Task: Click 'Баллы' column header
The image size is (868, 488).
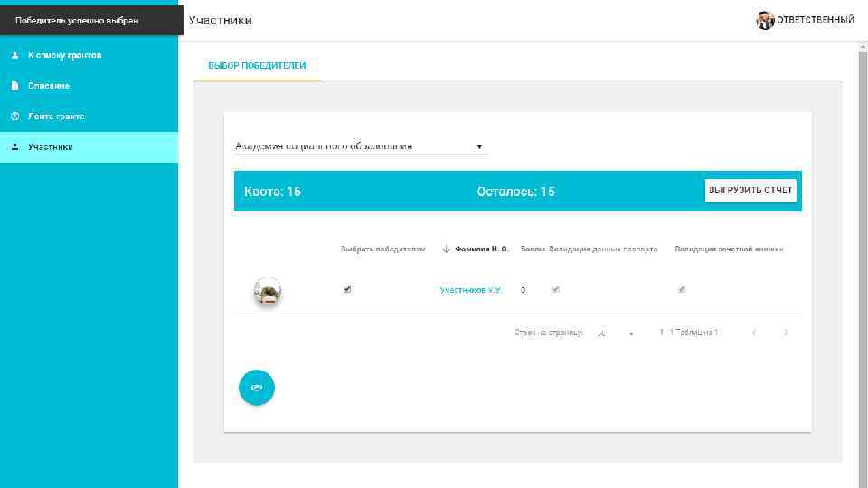Action: pos(533,249)
